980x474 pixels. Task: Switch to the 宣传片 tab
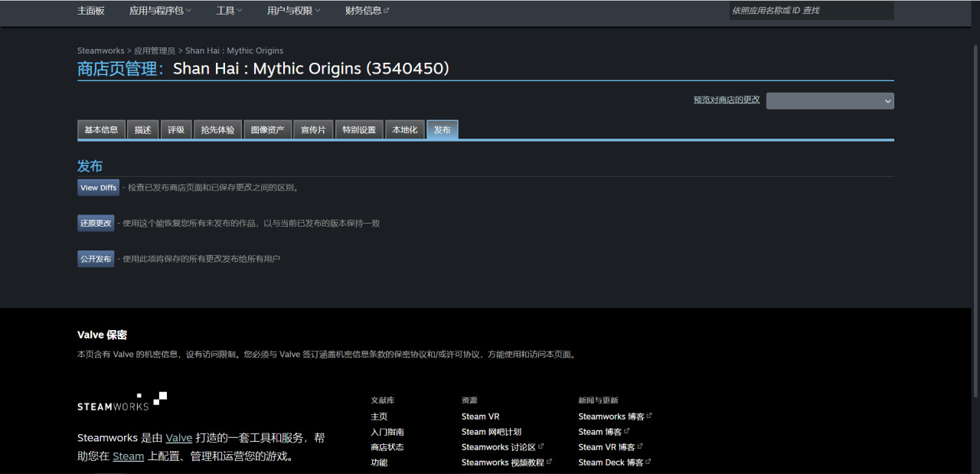point(313,130)
